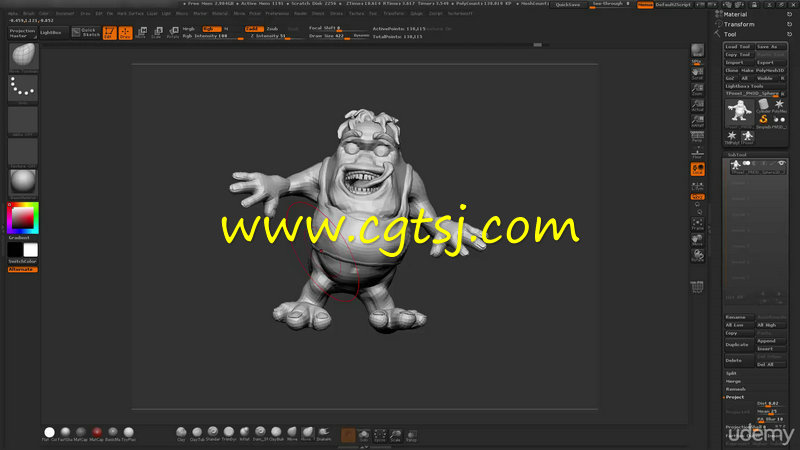
Task: Expand the Material palette
Action: coord(735,14)
